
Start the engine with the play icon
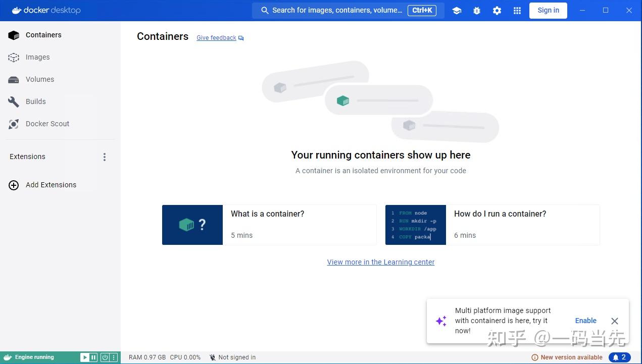84,357
